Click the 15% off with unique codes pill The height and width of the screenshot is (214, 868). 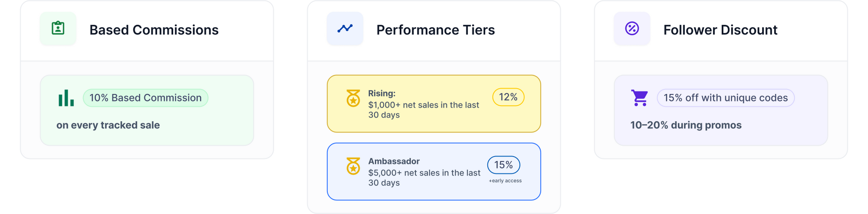726,98
